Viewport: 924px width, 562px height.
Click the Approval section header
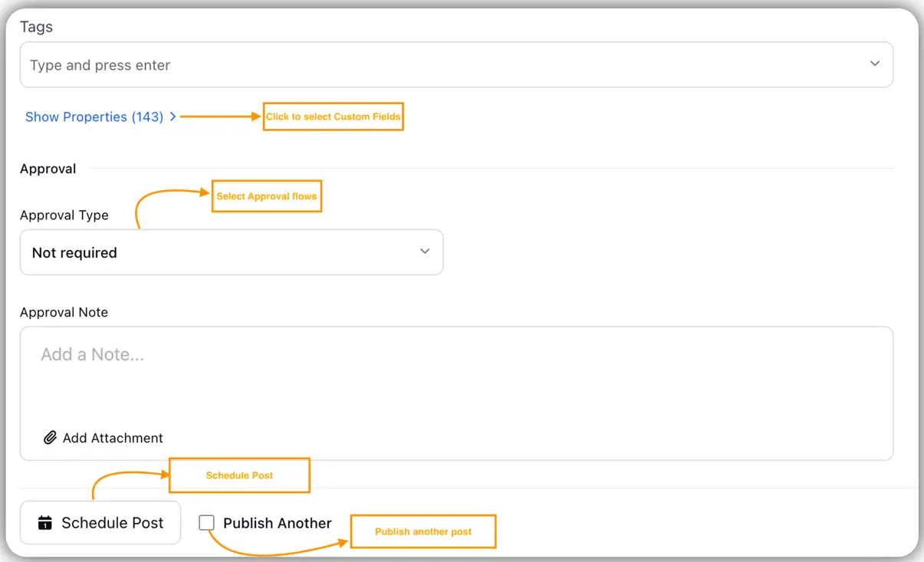[x=48, y=168]
